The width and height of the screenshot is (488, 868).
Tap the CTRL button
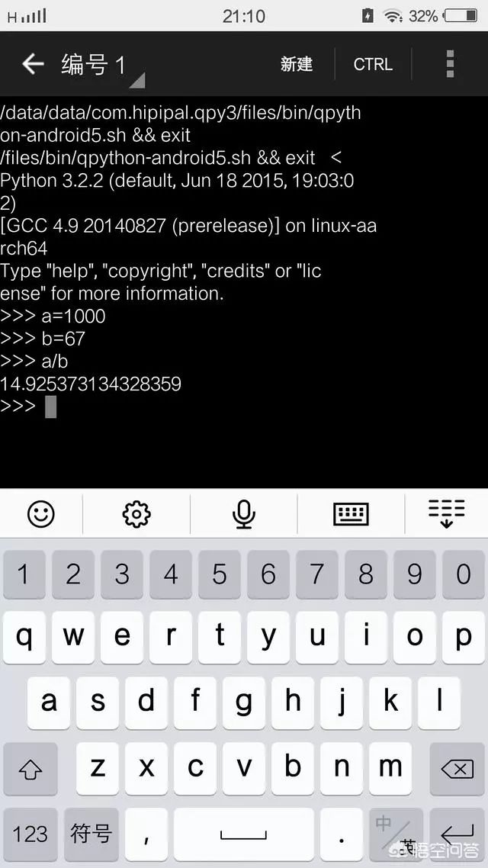373,64
